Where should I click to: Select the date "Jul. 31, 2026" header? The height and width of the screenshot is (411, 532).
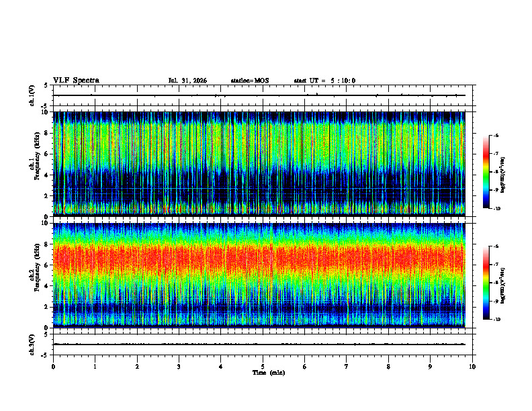coord(187,81)
